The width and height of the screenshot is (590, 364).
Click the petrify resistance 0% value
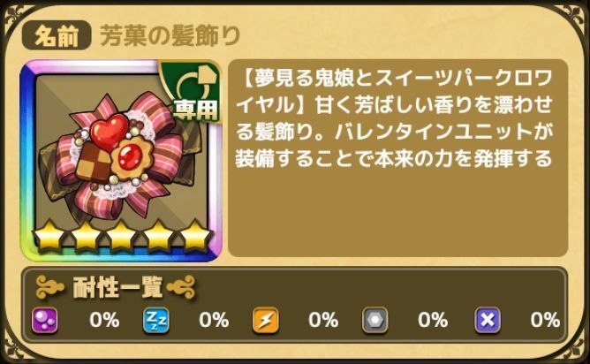tap(433, 321)
